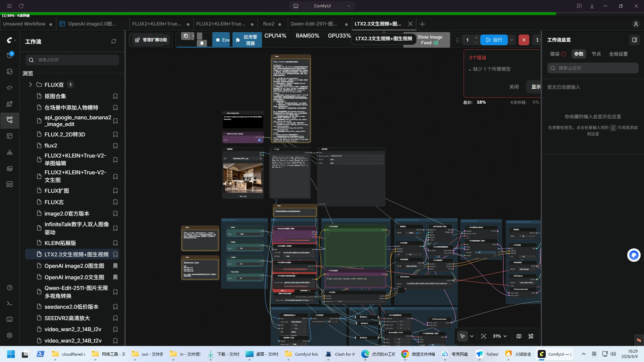
Task: Open settings gear icon in sidebar
Action: click(10, 335)
